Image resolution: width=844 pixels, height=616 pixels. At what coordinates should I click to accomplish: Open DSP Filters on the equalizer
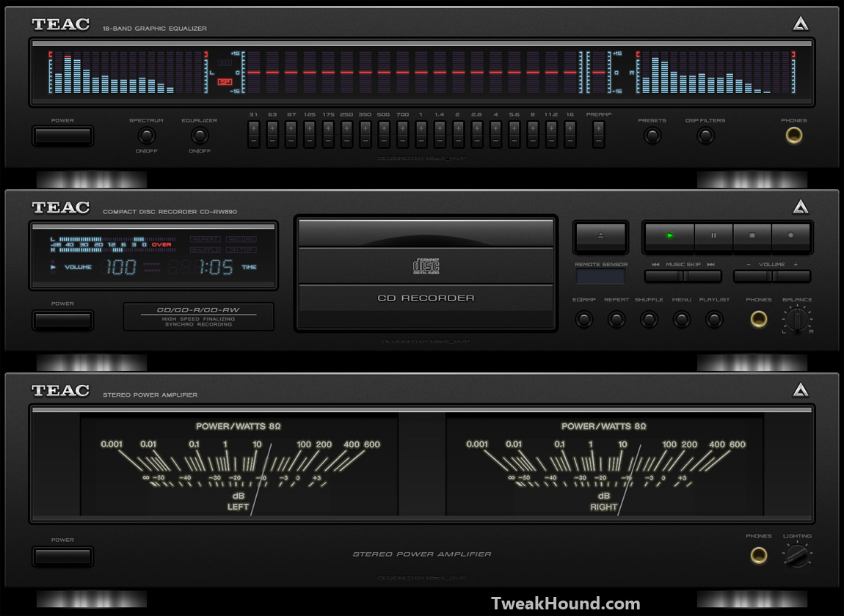705,136
